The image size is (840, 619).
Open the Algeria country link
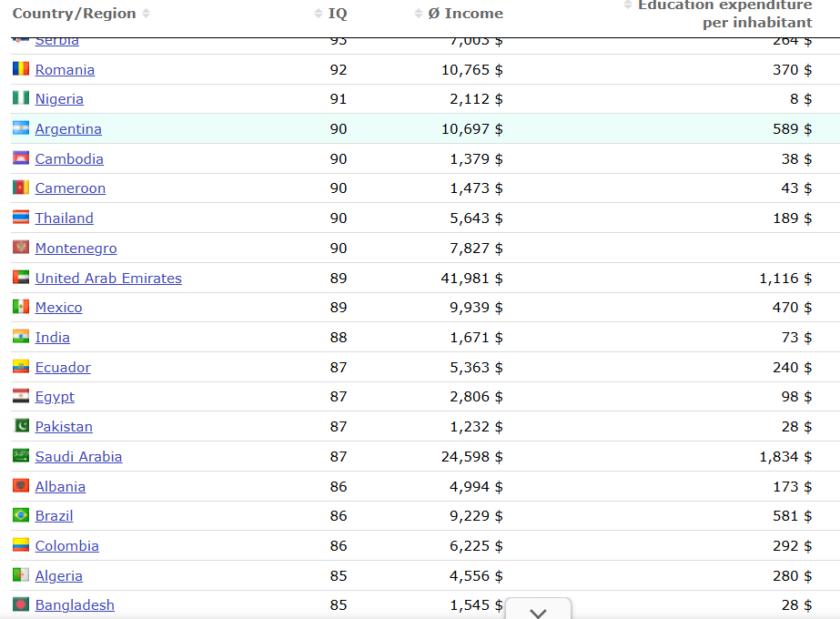[x=59, y=576]
